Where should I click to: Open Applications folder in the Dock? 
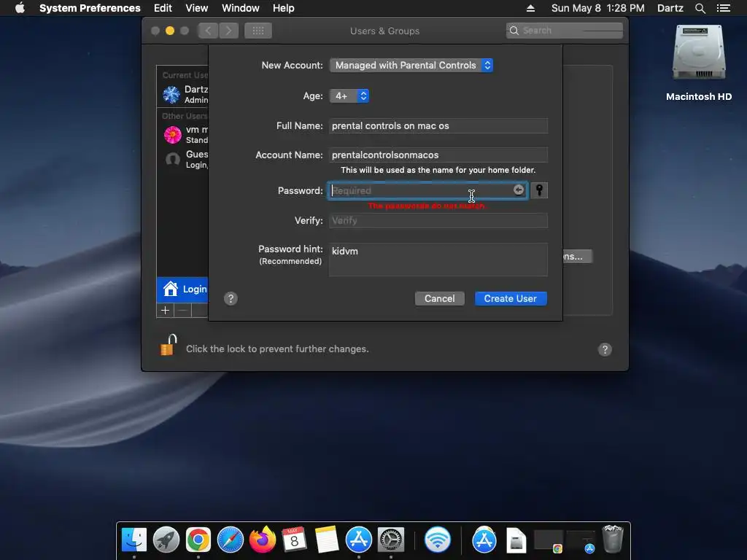coord(484,540)
